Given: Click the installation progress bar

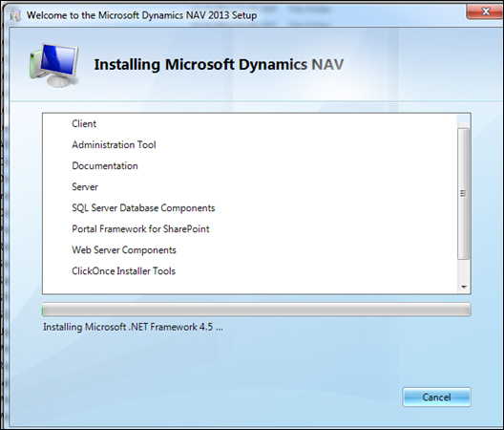Looking at the screenshot, I should tap(257, 310).
